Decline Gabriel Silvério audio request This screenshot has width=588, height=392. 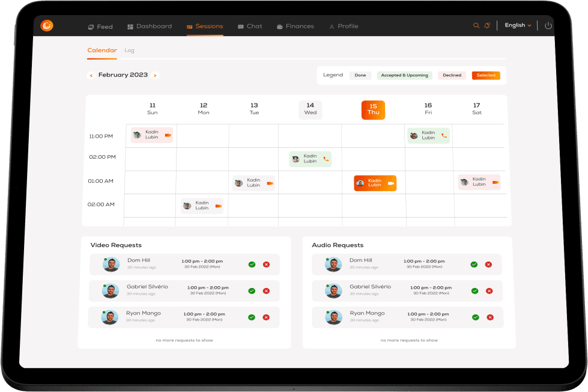(489, 290)
